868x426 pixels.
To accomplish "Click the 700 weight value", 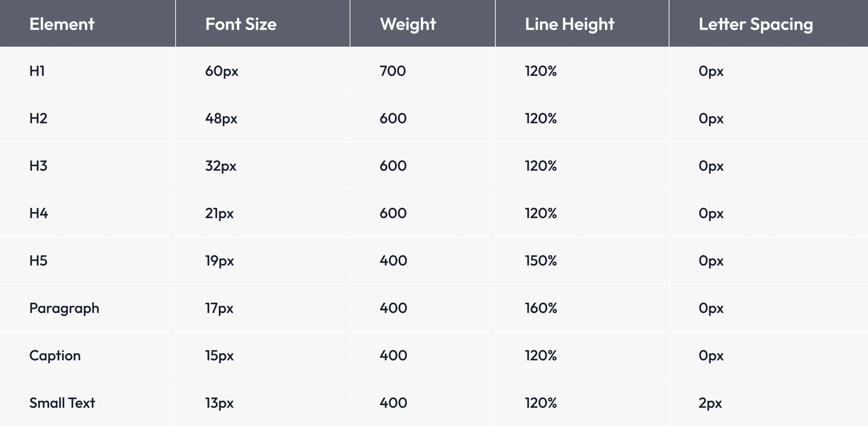I will pyautogui.click(x=393, y=71).
